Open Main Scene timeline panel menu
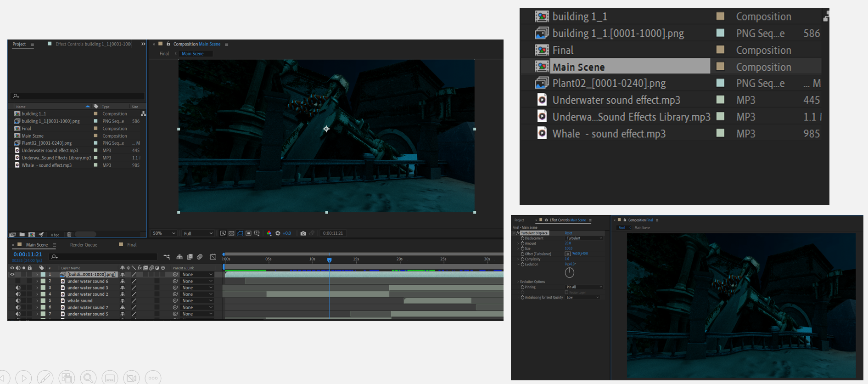The width and height of the screenshot is (868, 384). tap(55, 245)
